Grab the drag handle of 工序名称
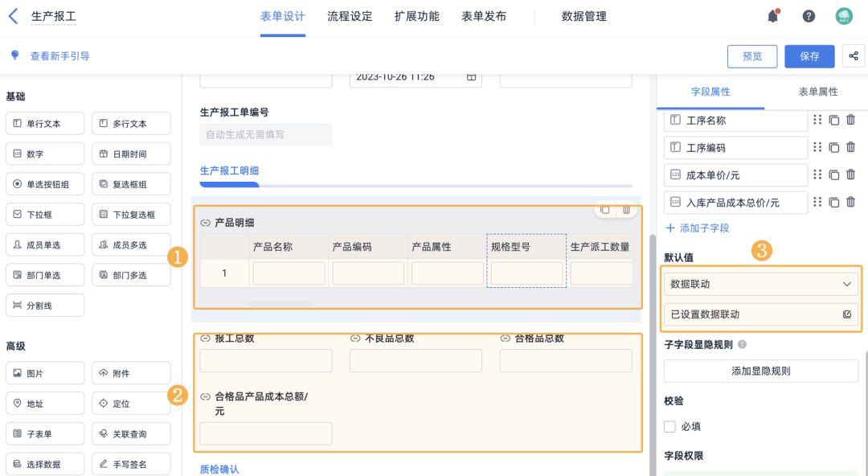 [x=817, y=120]
